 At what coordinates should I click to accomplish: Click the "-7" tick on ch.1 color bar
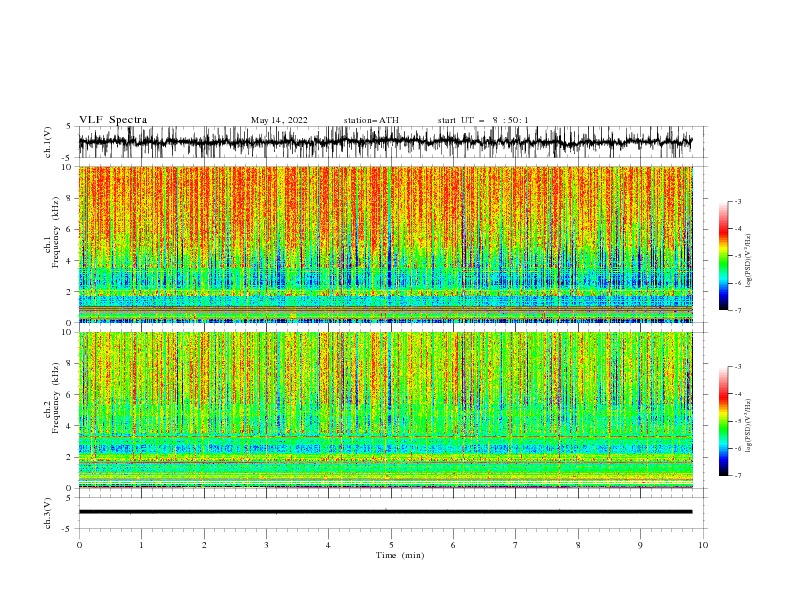pos(738,311)
